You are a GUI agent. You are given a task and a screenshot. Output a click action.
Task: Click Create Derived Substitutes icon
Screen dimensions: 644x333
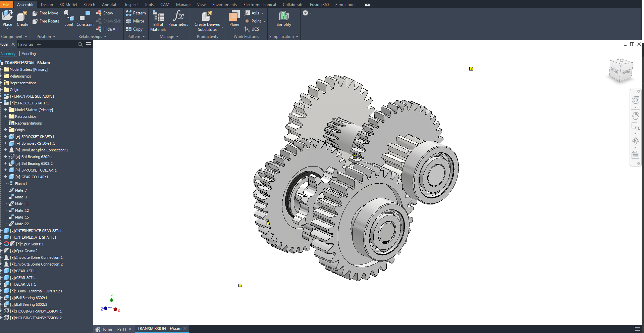[x=207, y=16]
